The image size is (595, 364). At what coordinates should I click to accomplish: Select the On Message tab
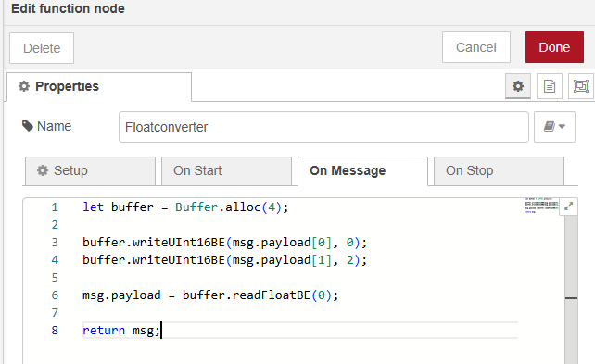coord(362,171)
